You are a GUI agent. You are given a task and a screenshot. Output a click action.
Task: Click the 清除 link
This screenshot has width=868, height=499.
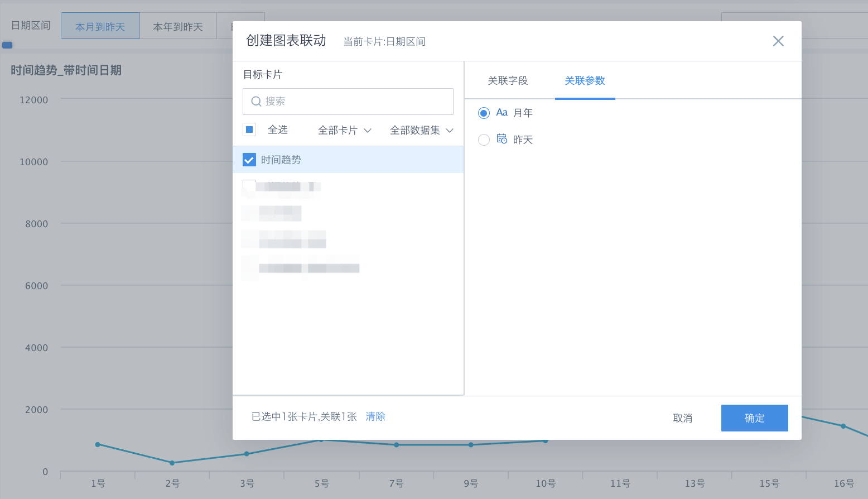pos(375,417)
